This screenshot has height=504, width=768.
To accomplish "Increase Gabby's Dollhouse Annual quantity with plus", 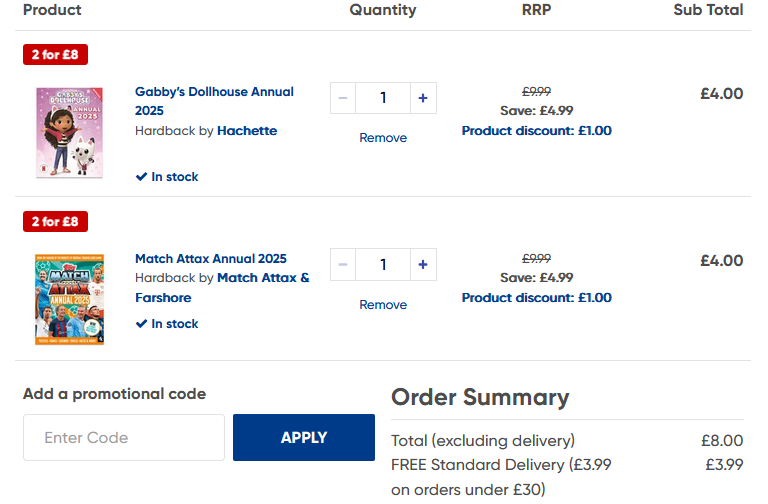I will [x=422, y=98].
